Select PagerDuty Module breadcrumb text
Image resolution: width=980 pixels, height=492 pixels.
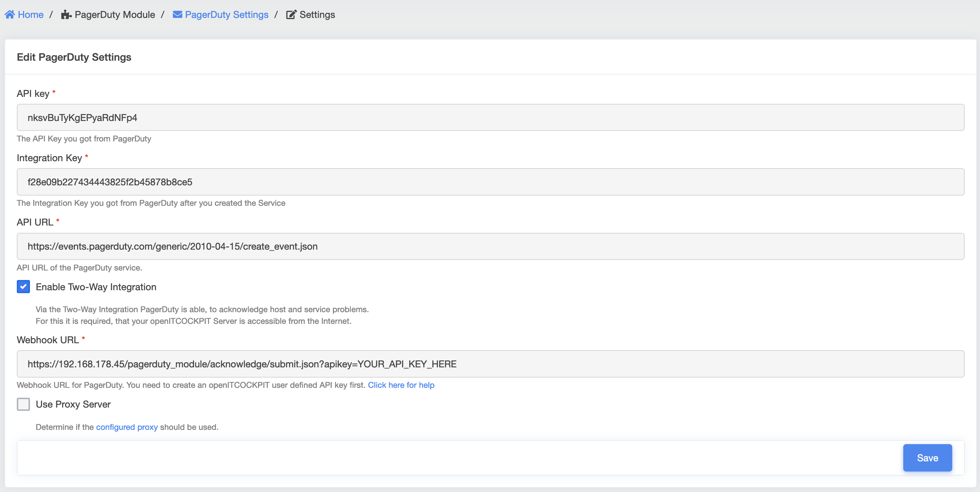pyautogui.click(x=115, y=15)
